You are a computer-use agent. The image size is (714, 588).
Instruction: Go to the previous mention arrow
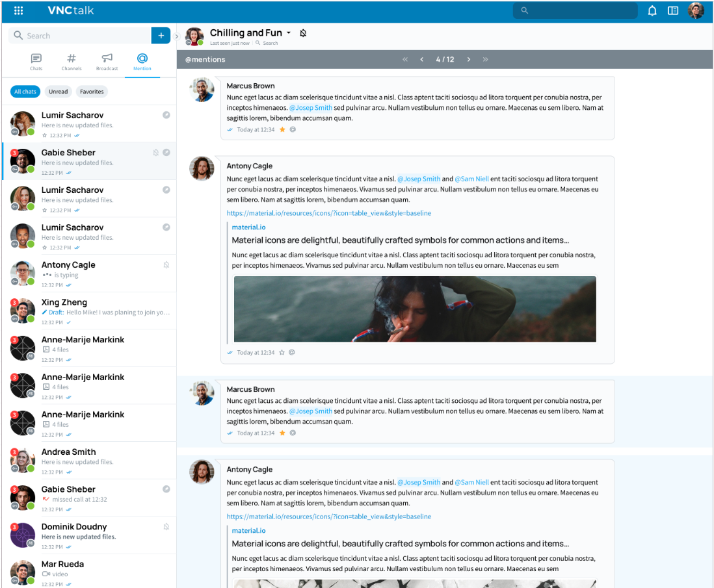(x=421, y=60)
